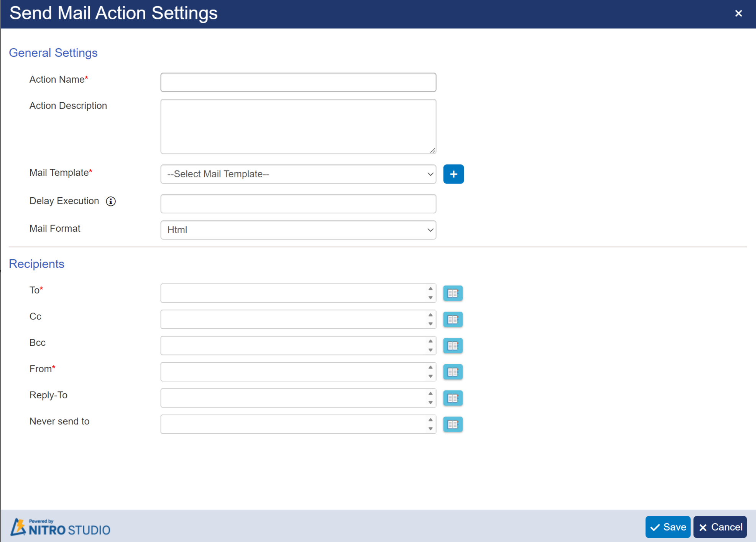Click the Cancel button

(x=720, y=527)
